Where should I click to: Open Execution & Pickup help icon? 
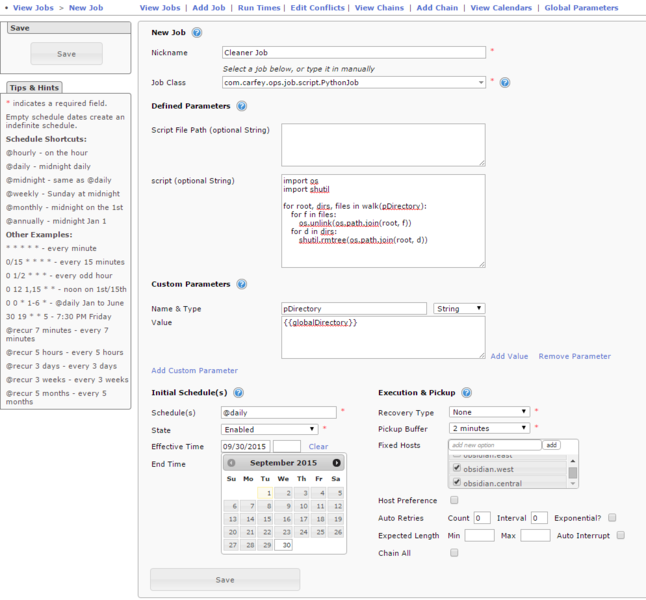coord(466,392)
